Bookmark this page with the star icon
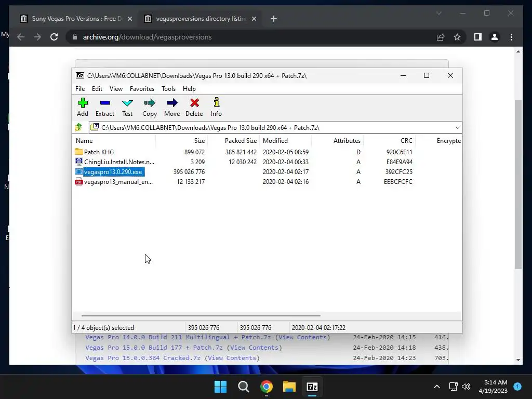Screen dimensions: 532x399 (x=457, y=37)
